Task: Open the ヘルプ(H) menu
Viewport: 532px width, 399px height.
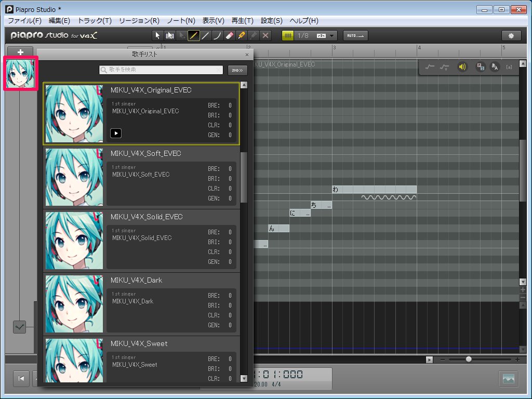Action: pyautogui.click(x=304, y=21)
